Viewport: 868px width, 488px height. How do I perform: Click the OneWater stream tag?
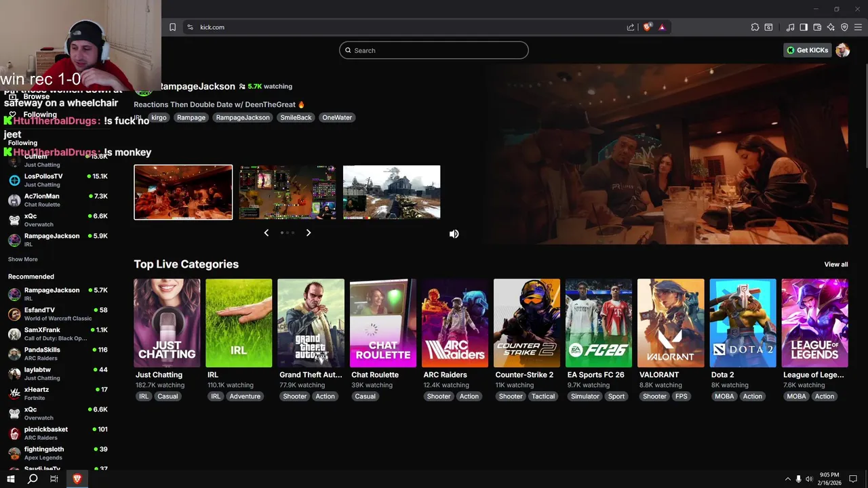(337, 117)
